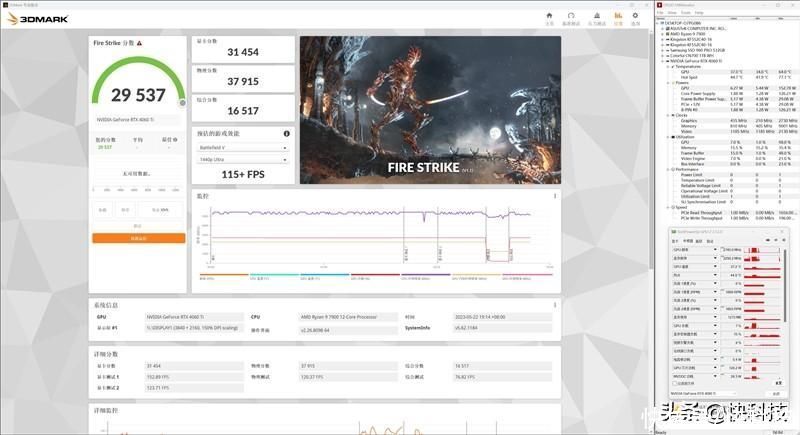Click the 115+ FPS estimate text
The height and width of the screenshot is (435, 800).
coord(243,174)
